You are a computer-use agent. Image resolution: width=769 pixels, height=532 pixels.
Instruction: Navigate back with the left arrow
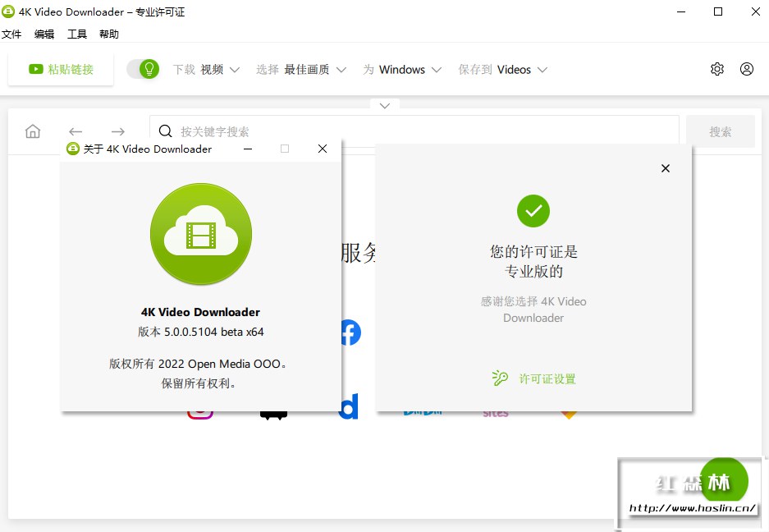76,131
